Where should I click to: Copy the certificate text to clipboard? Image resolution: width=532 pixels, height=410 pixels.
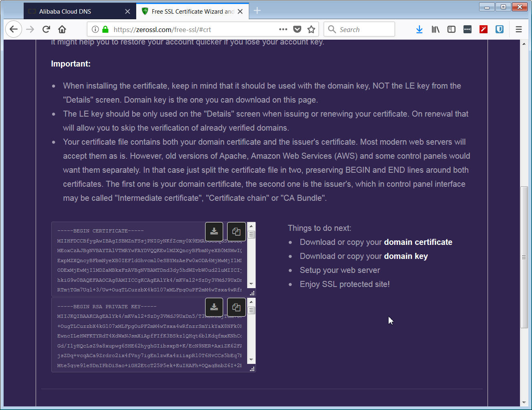click(236, 231)
